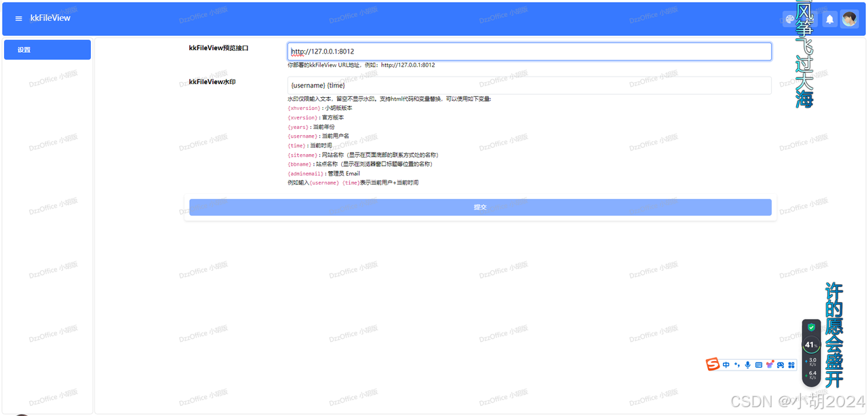Viewport: 868px width, 416px height.
Task: Click the 41% circular progress indicator
Action: click(810, 344)
